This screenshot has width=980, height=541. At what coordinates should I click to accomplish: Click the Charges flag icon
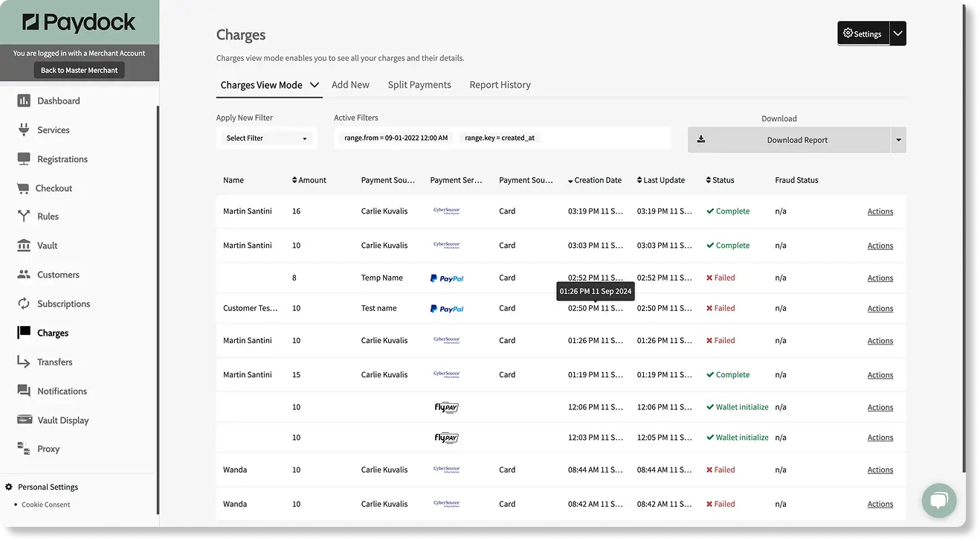(24, 333)
